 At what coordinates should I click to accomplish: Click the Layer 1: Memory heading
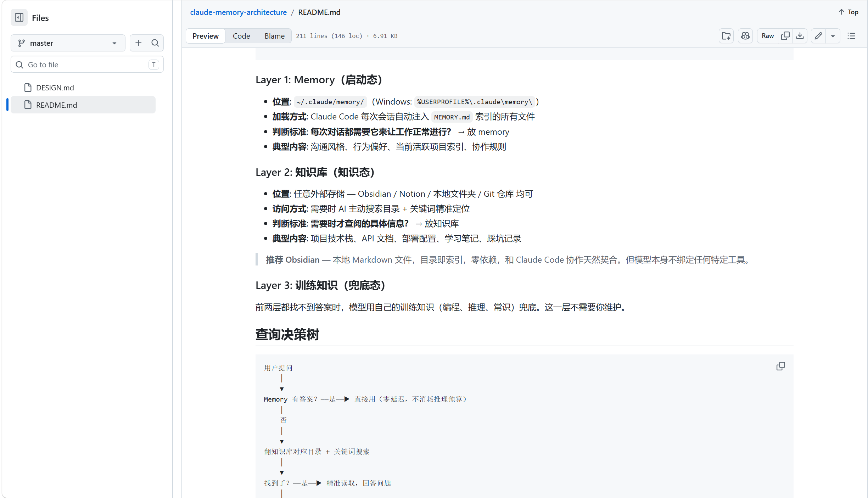point(319,80)
